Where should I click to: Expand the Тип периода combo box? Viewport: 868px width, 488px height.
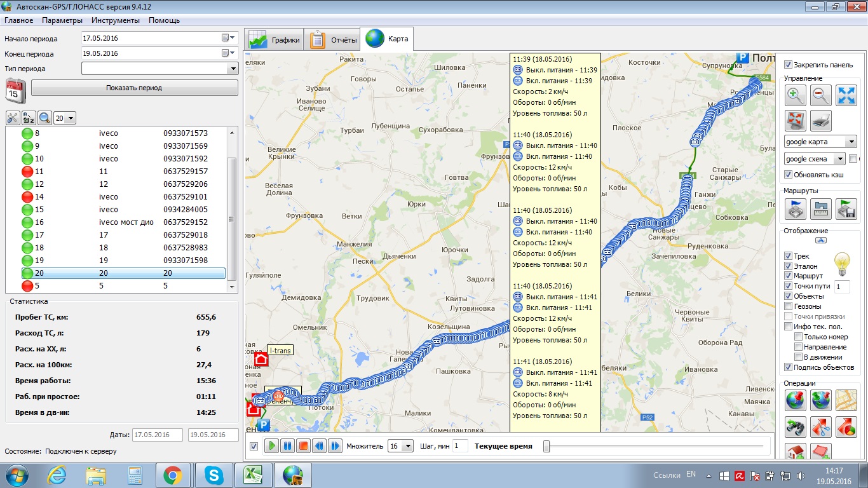click(233, 69)
